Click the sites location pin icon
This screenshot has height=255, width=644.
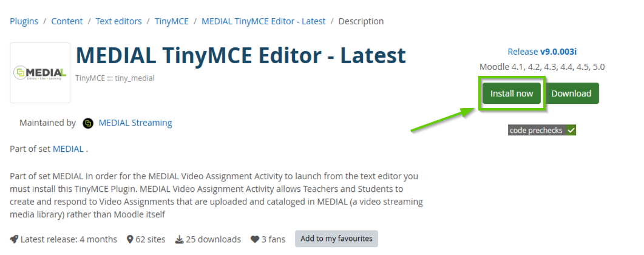130,239
